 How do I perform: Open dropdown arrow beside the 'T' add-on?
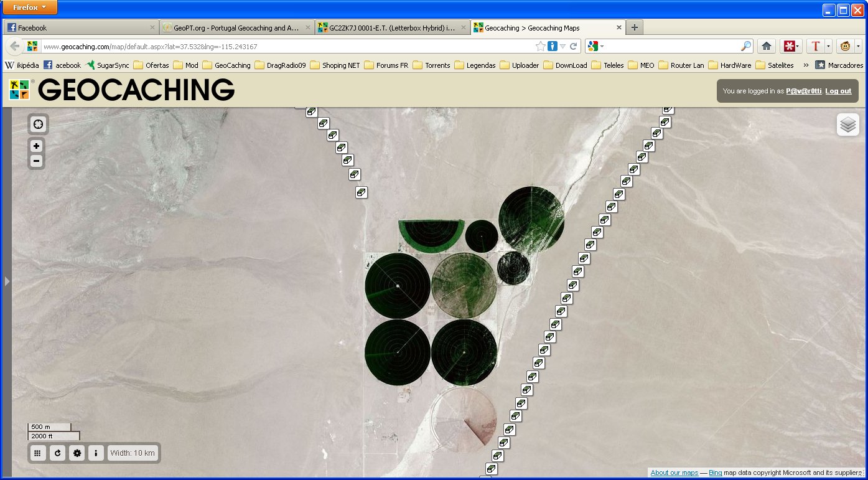828,46
